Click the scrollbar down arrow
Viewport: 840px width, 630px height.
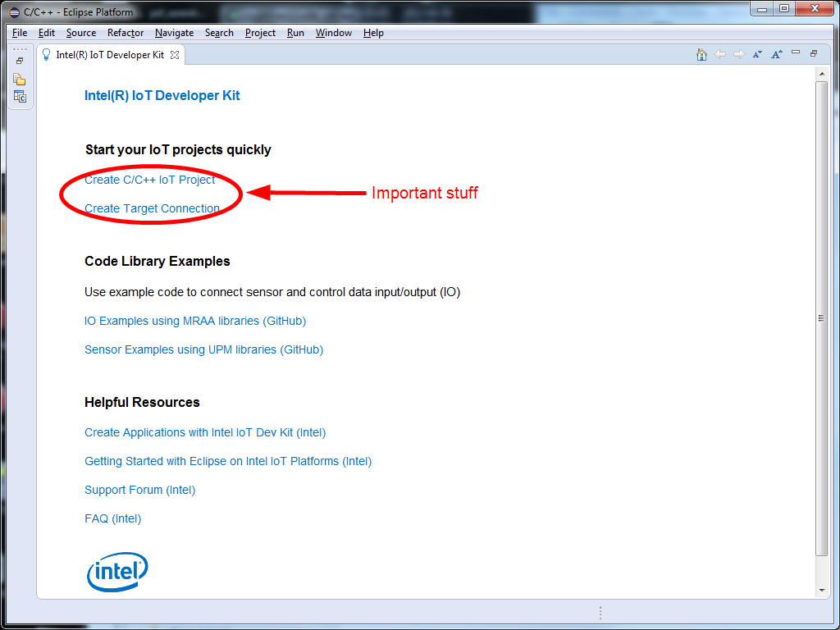coord(822,591)
